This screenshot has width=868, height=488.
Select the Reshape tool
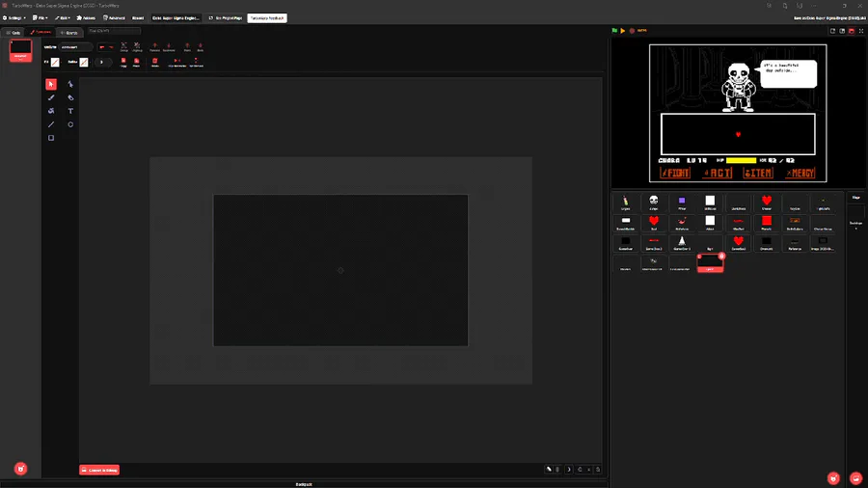[x=70, y=84]
